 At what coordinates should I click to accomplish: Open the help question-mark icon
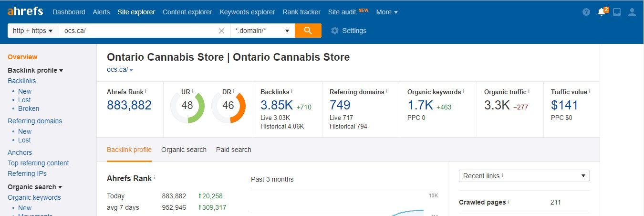pos(586,12)
